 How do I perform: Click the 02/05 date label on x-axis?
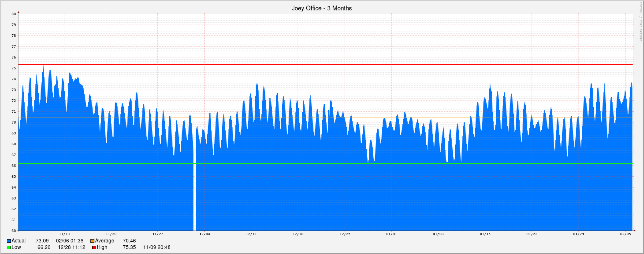coord(625,234)
